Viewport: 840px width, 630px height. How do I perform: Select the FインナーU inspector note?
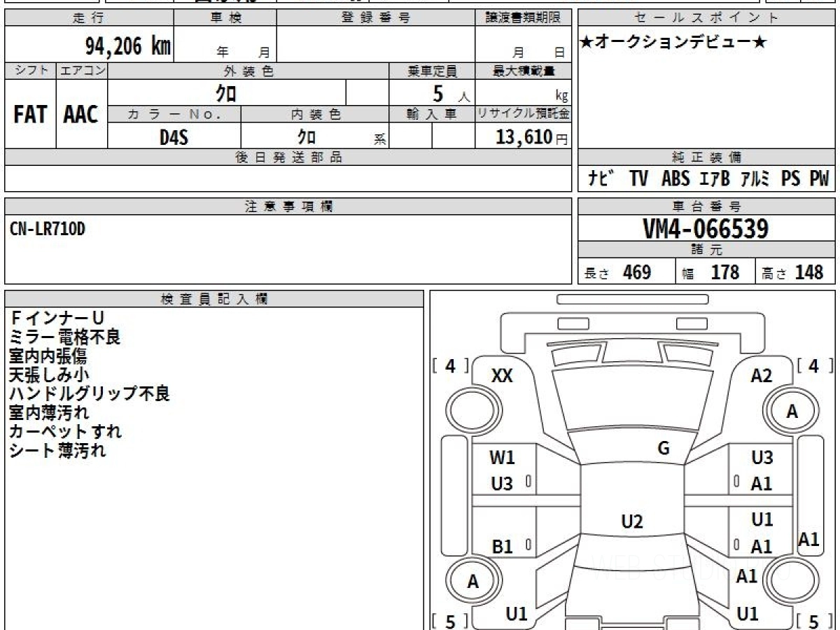click(57, 318)
